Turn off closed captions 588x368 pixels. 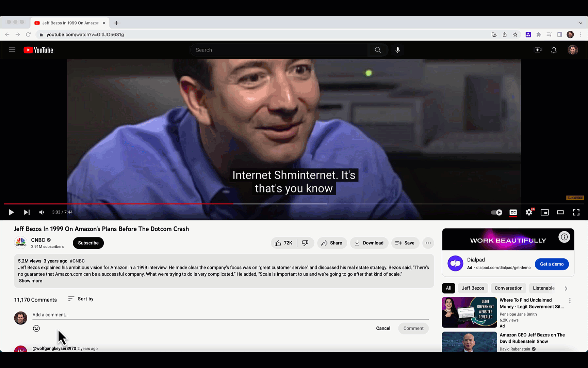(x=513, y=212)
